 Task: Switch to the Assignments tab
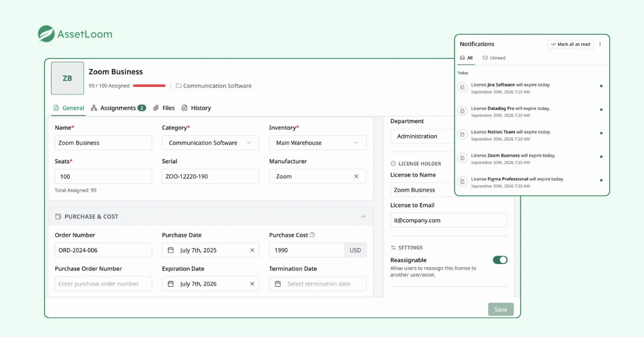118,108
